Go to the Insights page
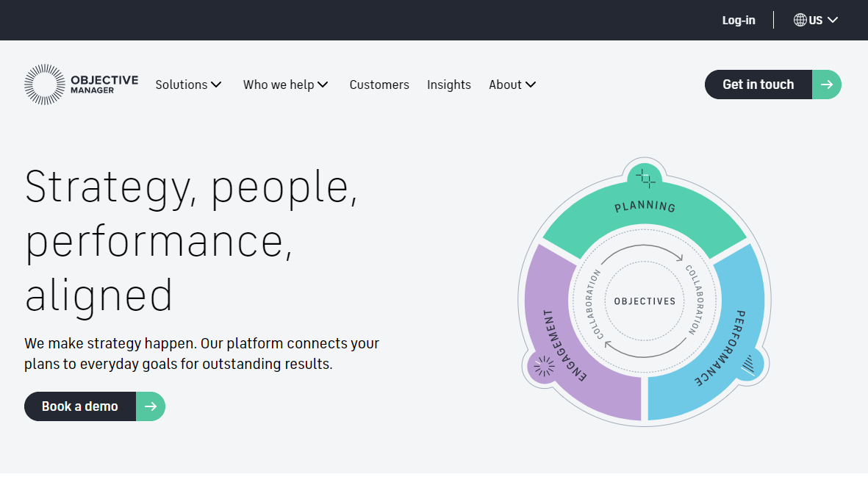This screenshot has height=488, width=868. tap(449, 85)
